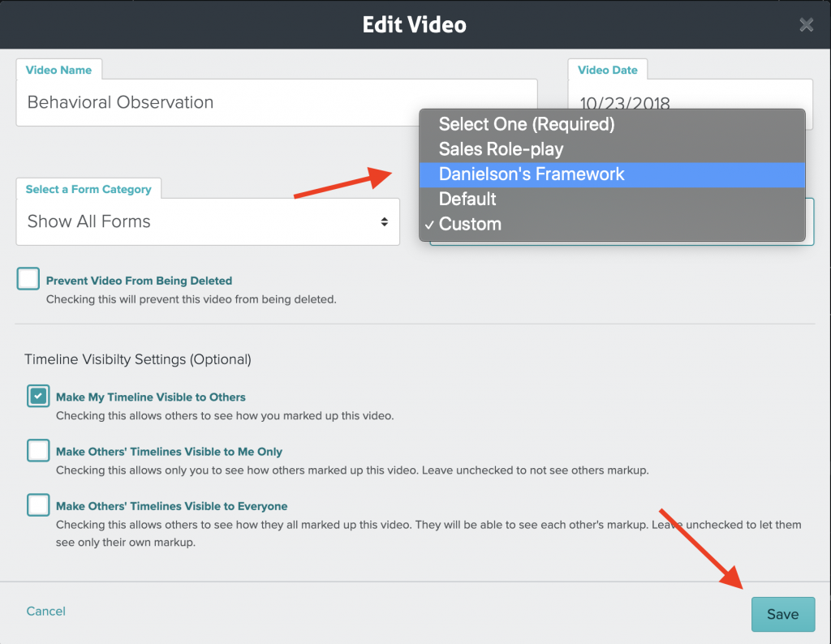Click 'Make Others' Timelines Visible to Everyone' label
The image size is (831, 644).
tap(172, 506)
